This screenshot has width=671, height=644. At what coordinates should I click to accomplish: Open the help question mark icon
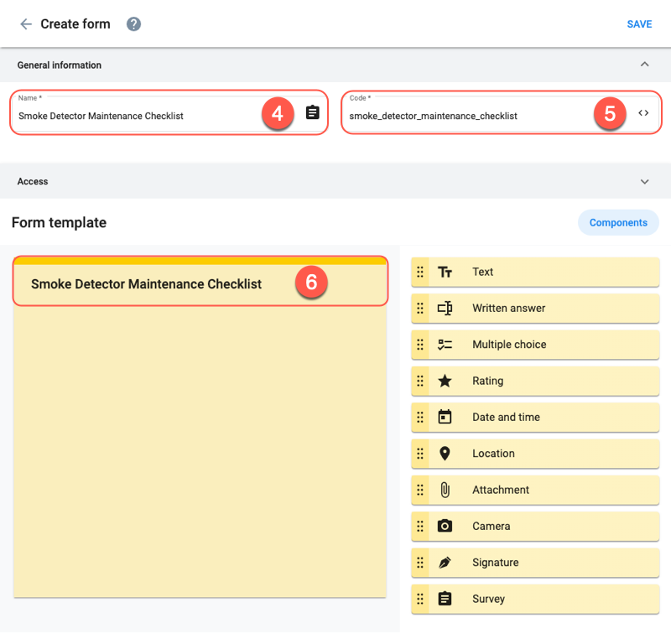pyautogui.click(x=133, y=24)
